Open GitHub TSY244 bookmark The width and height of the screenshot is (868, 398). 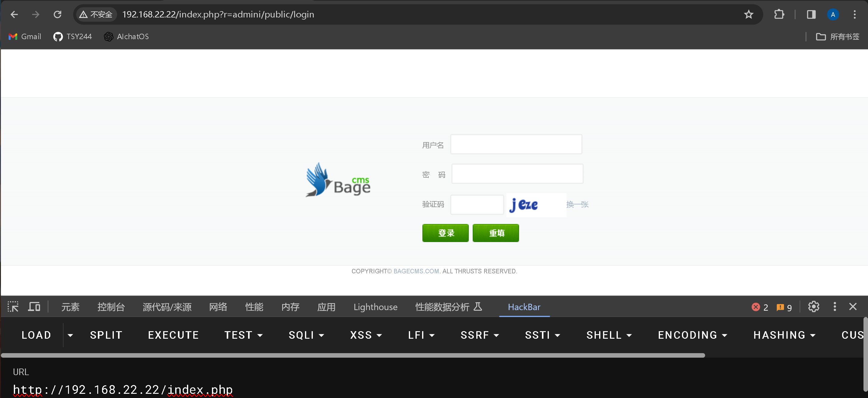click(73, 36)
